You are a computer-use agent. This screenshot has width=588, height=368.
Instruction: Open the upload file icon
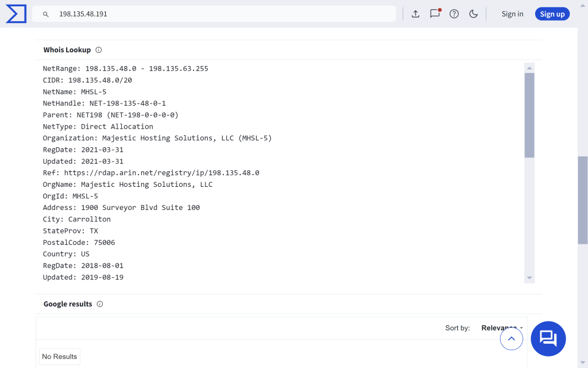coord(415,14)
